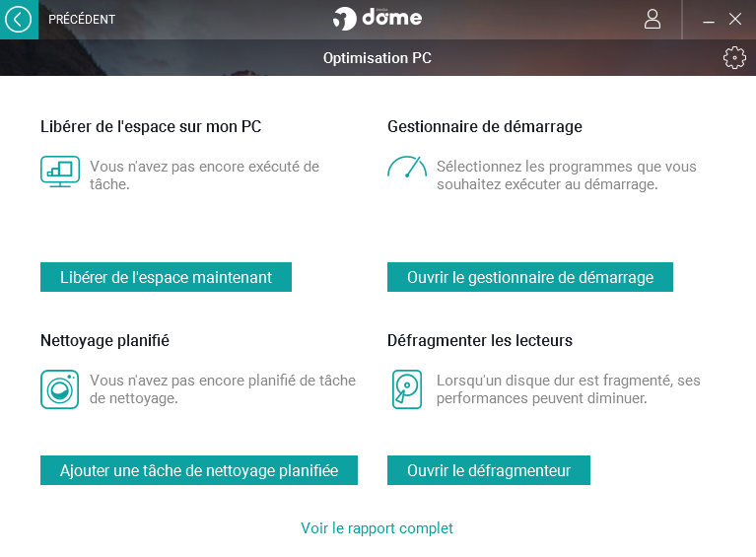Open the user account profile icon
The image size is (756, 557).
point(653,19)
